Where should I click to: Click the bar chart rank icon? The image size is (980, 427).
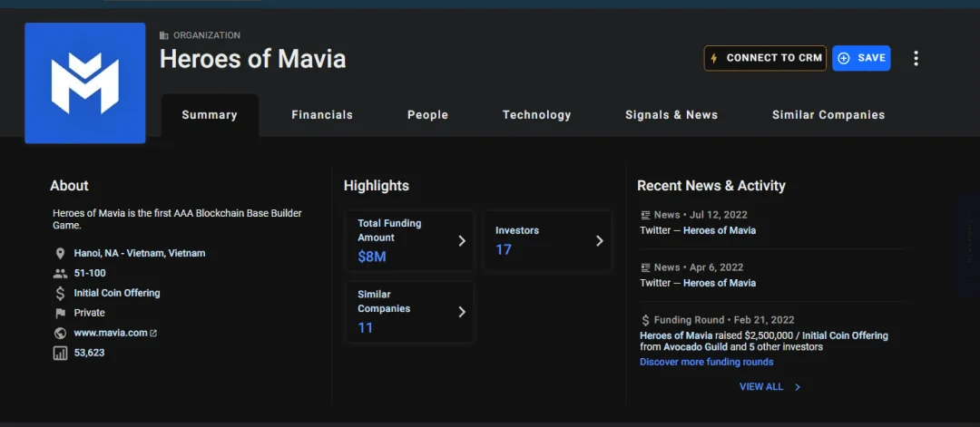pos(60,353)
